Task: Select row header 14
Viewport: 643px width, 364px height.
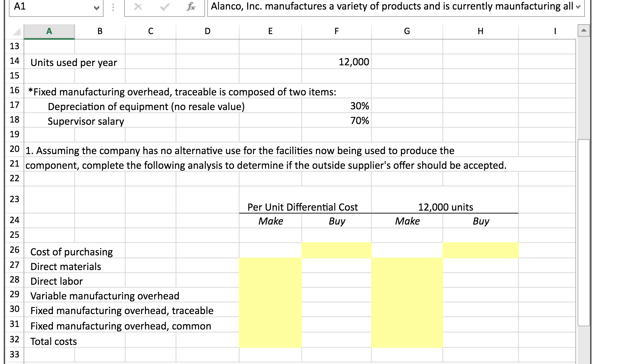Action: coord(14,61)
